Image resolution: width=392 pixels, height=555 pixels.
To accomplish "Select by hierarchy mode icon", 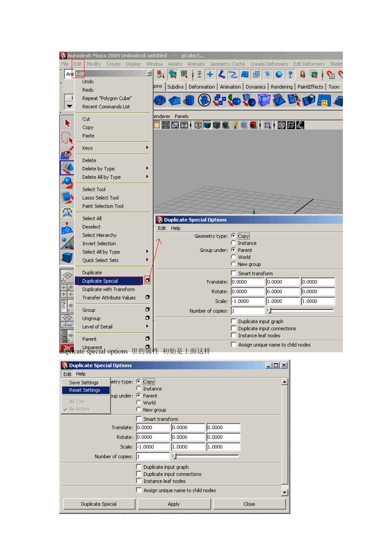I will (161, 74).
